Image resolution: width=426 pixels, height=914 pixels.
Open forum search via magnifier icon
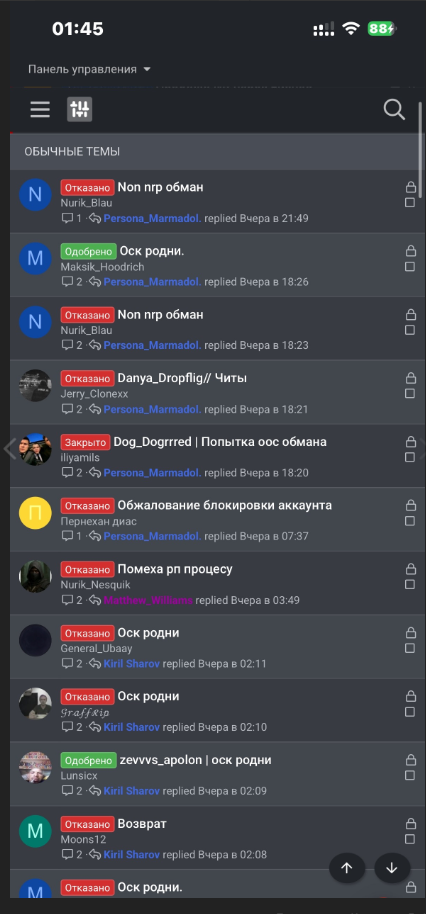394,109
